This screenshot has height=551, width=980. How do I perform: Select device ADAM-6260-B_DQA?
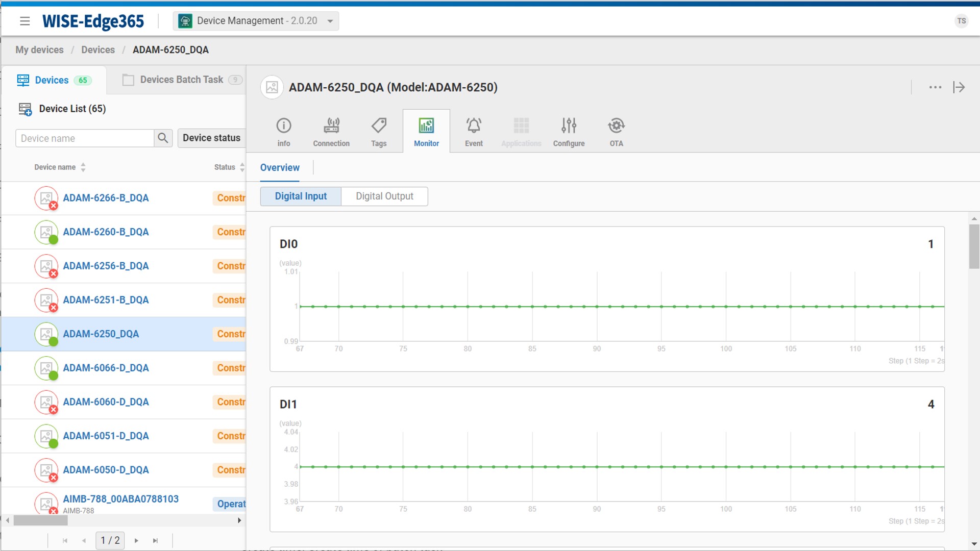point(106,232)
